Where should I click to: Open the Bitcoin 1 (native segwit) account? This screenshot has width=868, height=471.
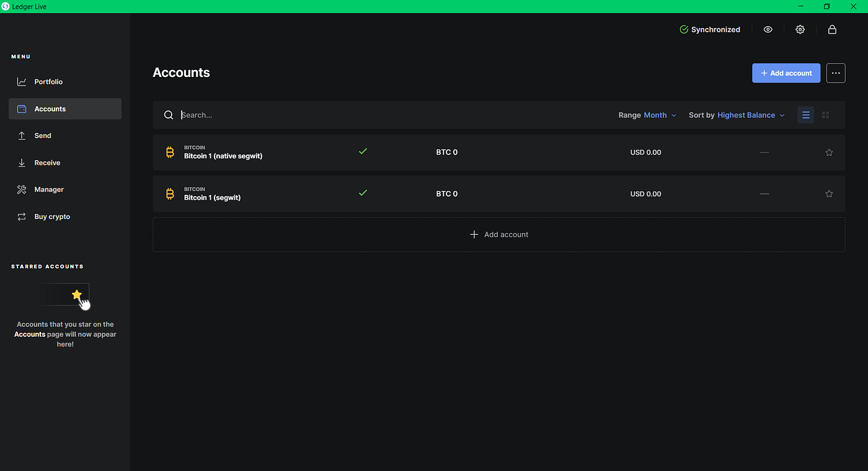[499, 153]
